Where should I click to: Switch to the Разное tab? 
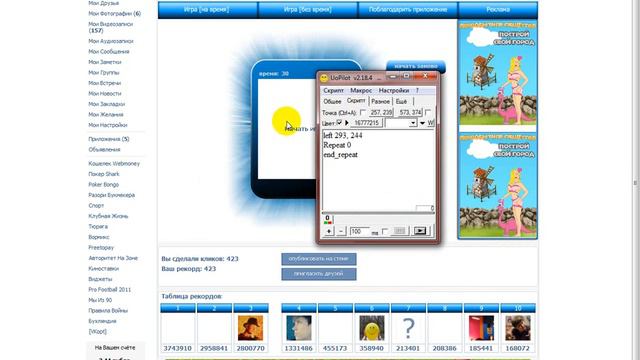coord(380,102)
